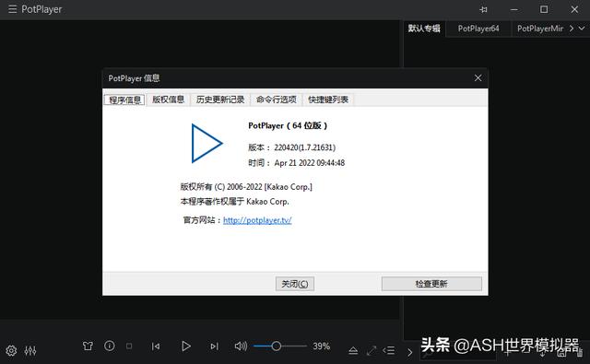The width and height of the screenshot is (590, 364).
Task: Switch to the 命令行选项 tab
Action: (277, 100)
